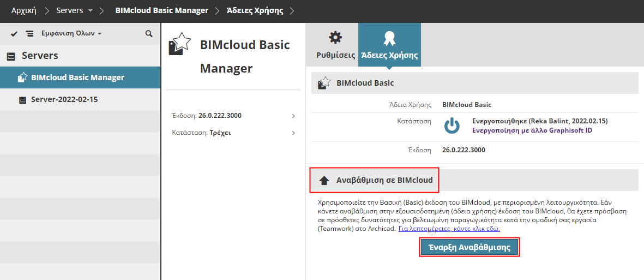Screen dimensions: 644x280
Task: Click the search magnifier icon
Action: (x=149, y=34)
